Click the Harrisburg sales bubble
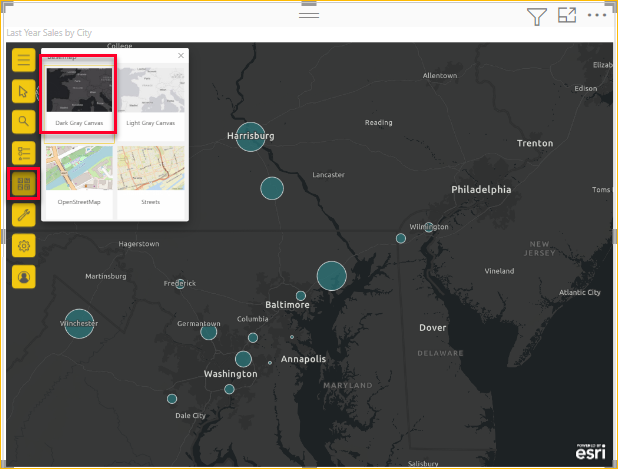The width and height of the screenshot is (618, 469). [251, 137]
